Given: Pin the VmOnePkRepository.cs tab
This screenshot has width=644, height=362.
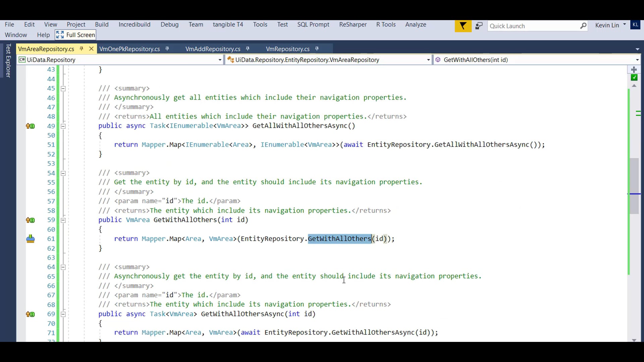Looking at the screenshot, I should (167, 49).
